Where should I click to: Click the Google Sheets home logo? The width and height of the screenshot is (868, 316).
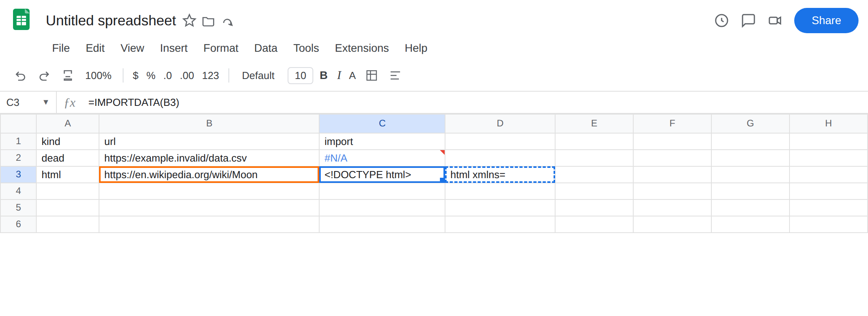coord(21,20)
